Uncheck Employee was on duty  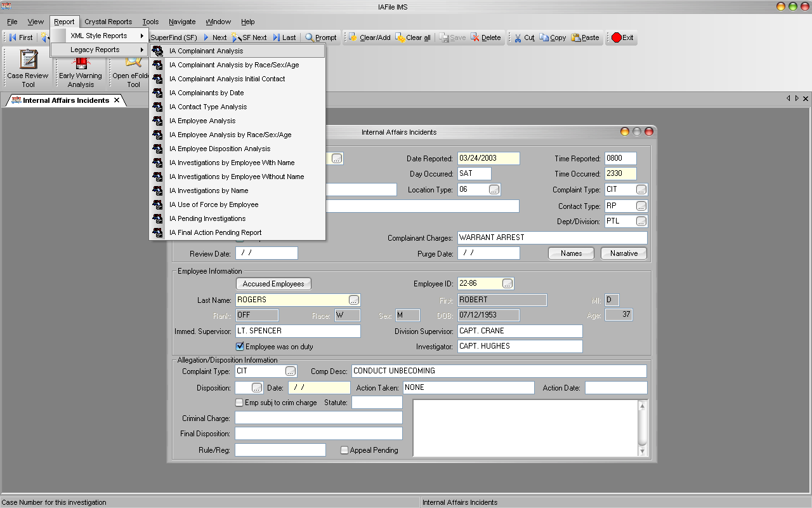(240, 347)
